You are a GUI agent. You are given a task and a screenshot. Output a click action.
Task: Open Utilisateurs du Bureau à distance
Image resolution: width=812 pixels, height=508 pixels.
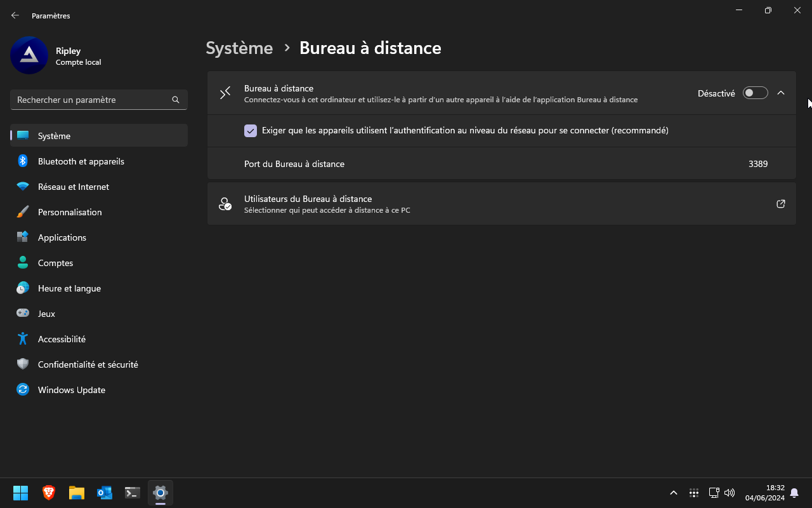pyautogui.click(x=501, y=204)
